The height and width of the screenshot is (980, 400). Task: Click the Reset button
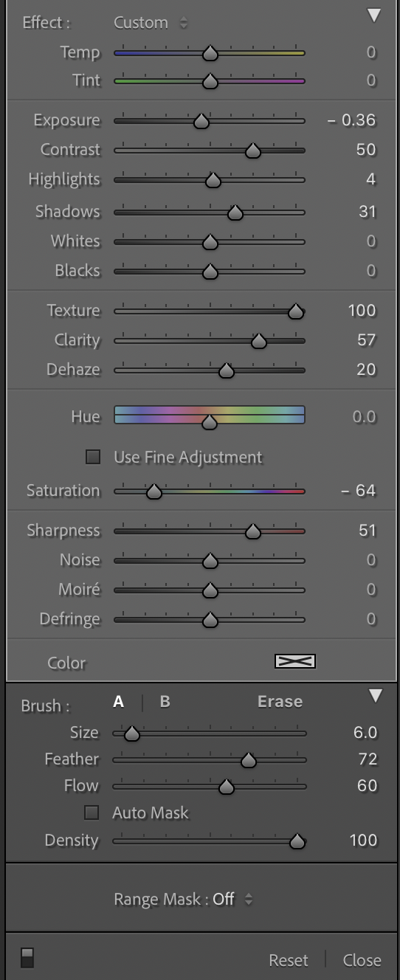pos(289,960)
